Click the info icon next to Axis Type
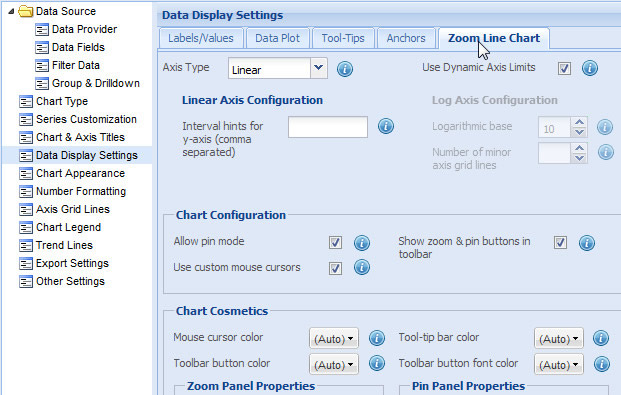 (x=345, y=69)
